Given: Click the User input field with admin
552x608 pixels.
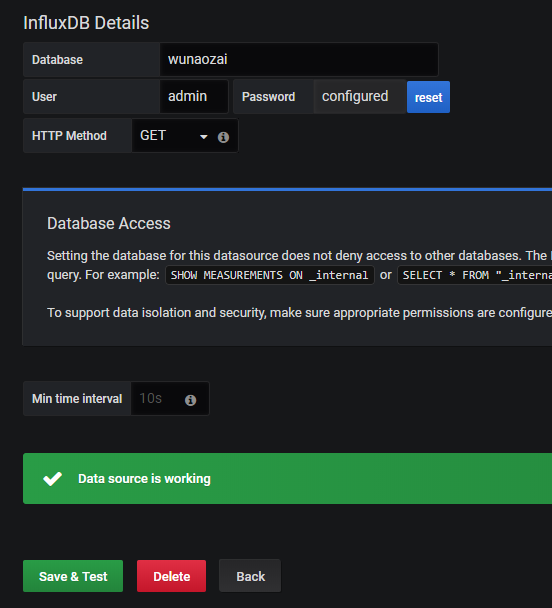Looking at the screenshot, I should 194,97.
